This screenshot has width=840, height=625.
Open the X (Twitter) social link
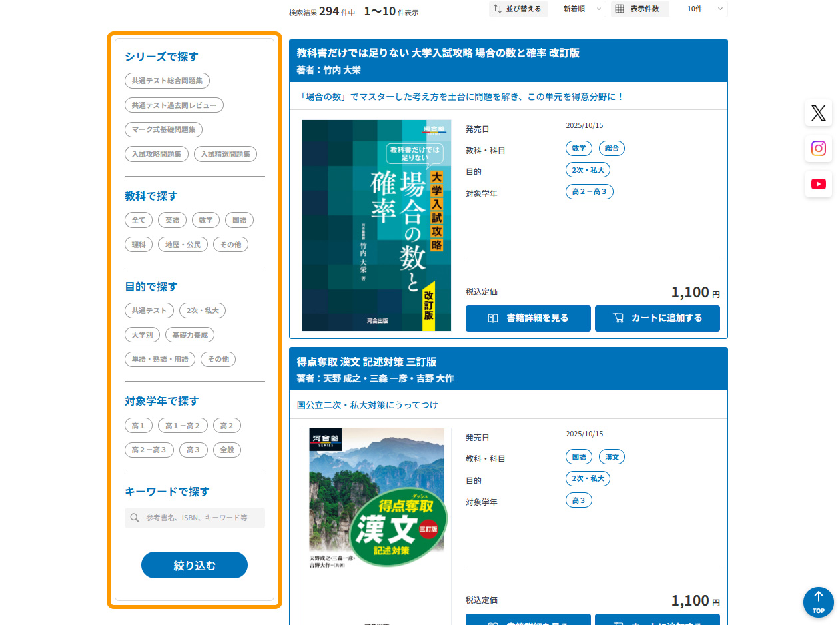pyautogui.click(x=818, y=113)
